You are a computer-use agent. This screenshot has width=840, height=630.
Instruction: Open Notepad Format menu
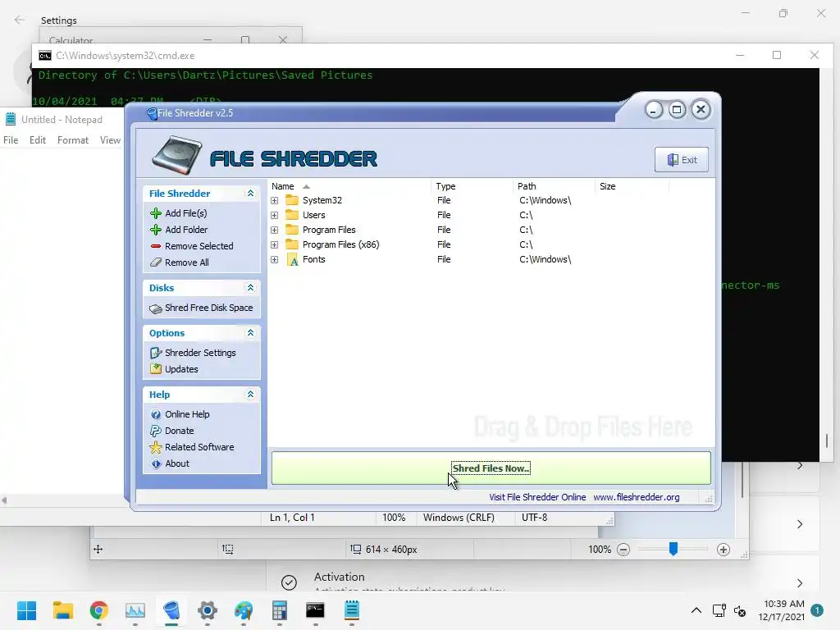coord(73,140)
